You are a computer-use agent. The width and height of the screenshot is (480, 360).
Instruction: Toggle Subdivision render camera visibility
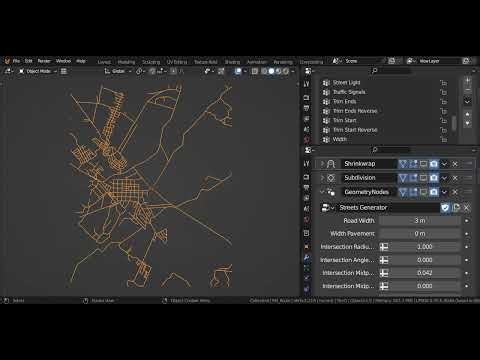click(434, 178)
